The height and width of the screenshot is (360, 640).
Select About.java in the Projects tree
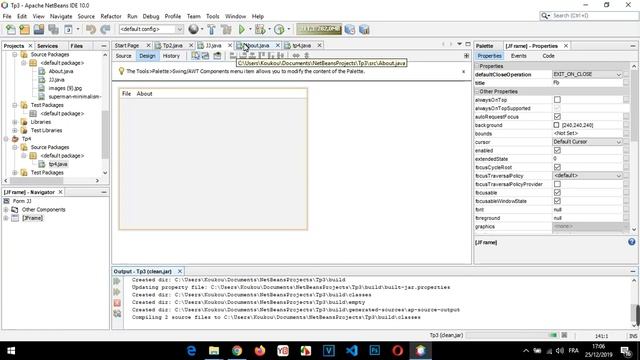pyautogui.click(x=61, y=71)
